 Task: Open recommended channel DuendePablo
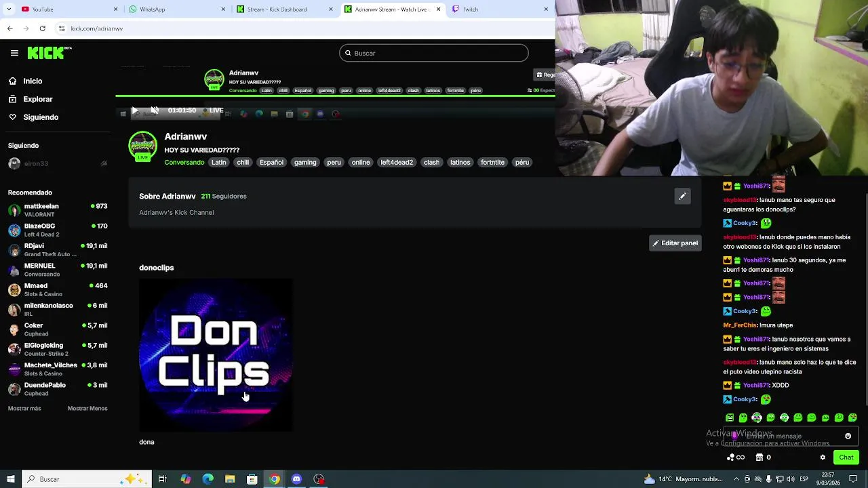tap(58, 389)
